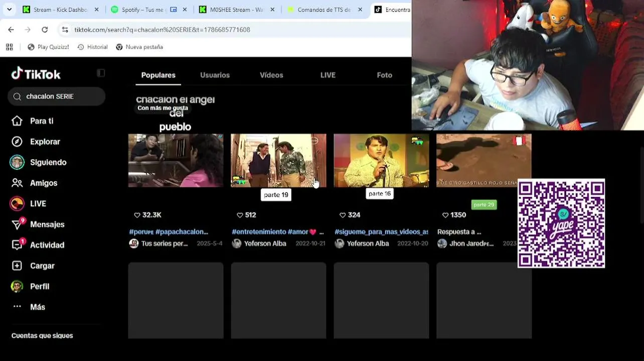
Task: Switch to the LIVE search tab
Action: [328, 75]
